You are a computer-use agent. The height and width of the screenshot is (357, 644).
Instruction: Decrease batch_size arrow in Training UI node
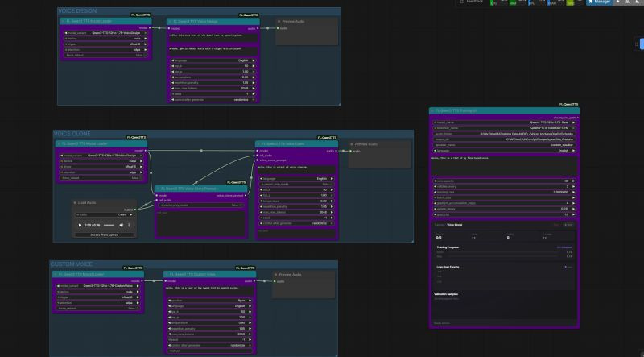coord(436,197)
